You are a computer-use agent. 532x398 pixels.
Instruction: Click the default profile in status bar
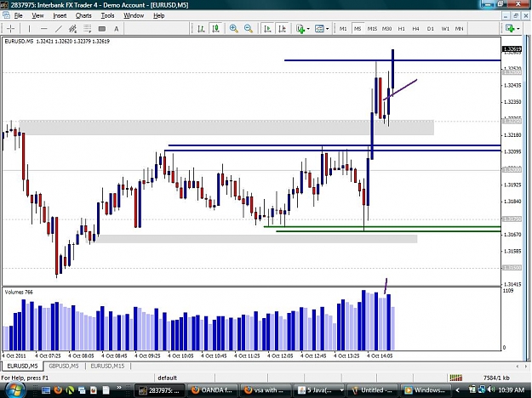(x=168, y=378)
